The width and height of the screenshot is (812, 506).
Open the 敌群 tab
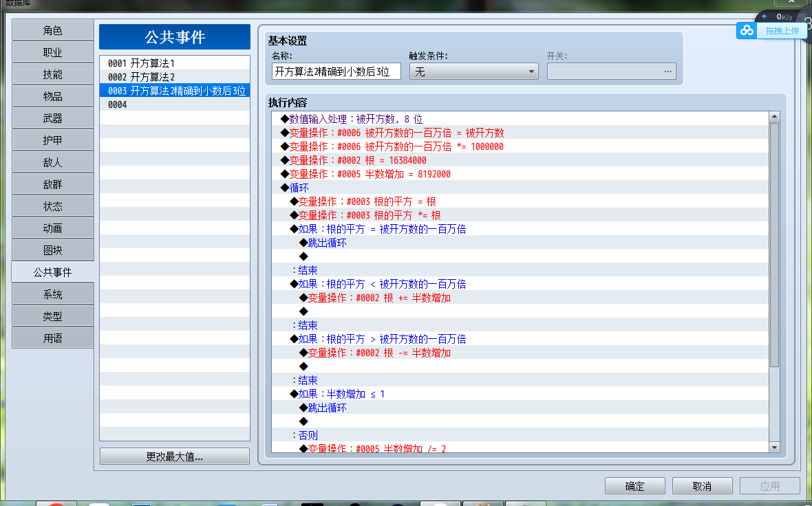(x=53, y=184)
